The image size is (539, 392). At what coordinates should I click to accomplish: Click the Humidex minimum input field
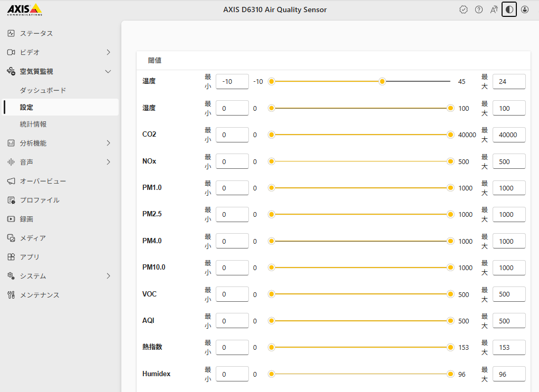click(x=232, y=374)
